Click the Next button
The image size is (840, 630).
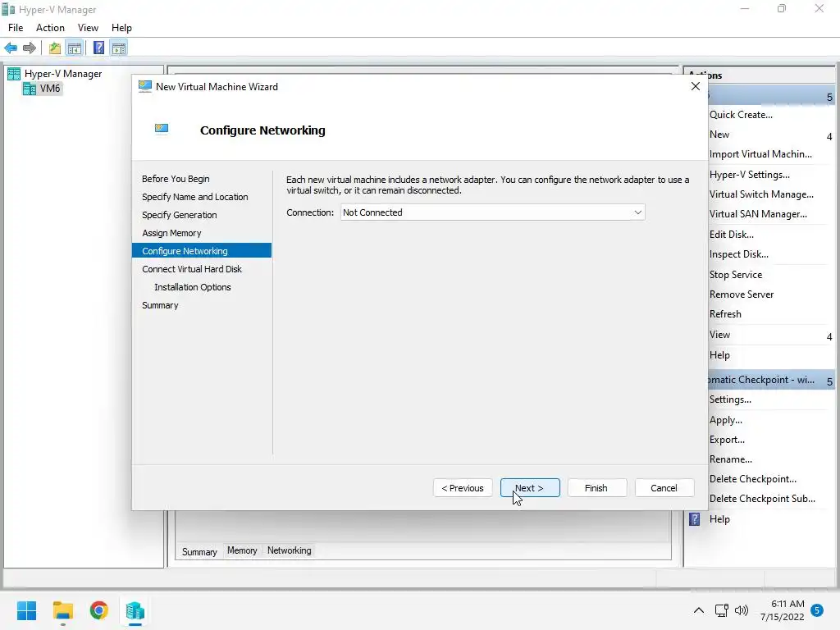tap(530, 488)
